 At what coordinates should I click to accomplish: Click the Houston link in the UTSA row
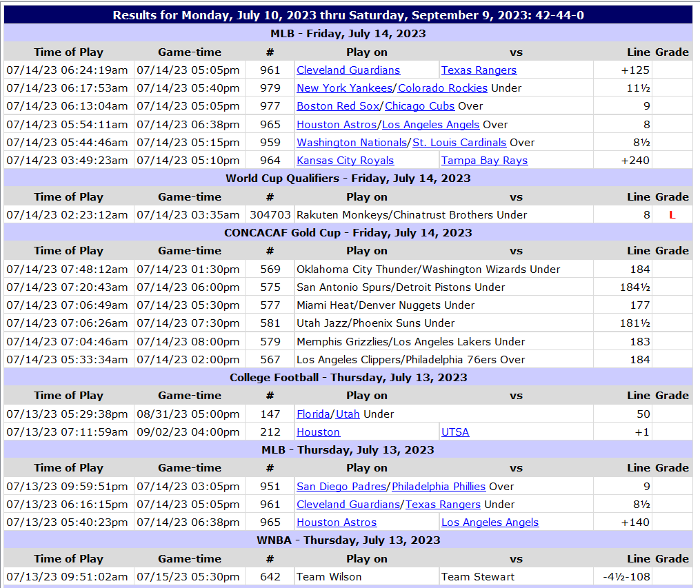319,432
